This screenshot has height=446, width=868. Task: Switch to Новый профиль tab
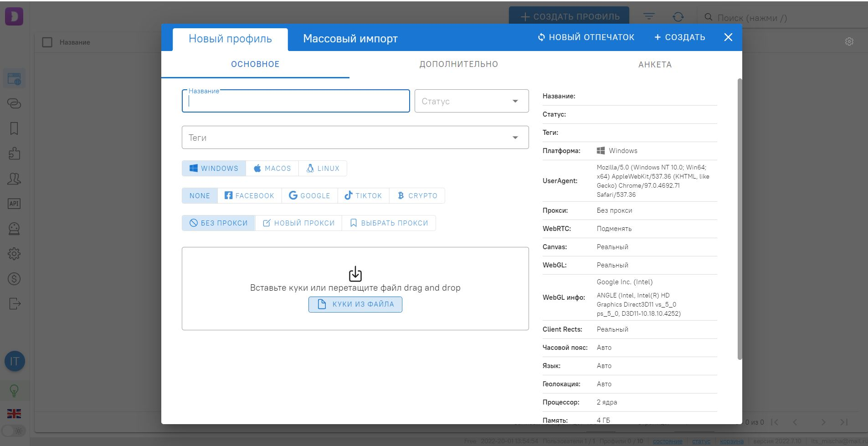(230, 39)
